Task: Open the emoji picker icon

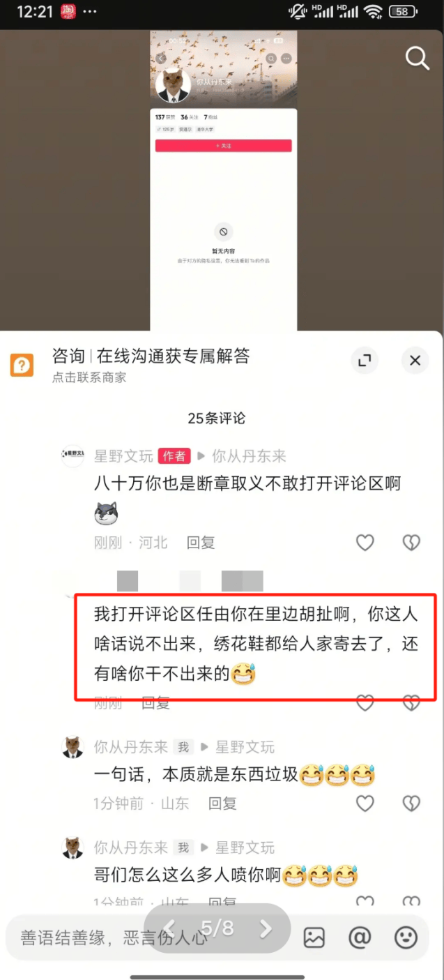Action: pyautogui.click(x=406, y=937)
